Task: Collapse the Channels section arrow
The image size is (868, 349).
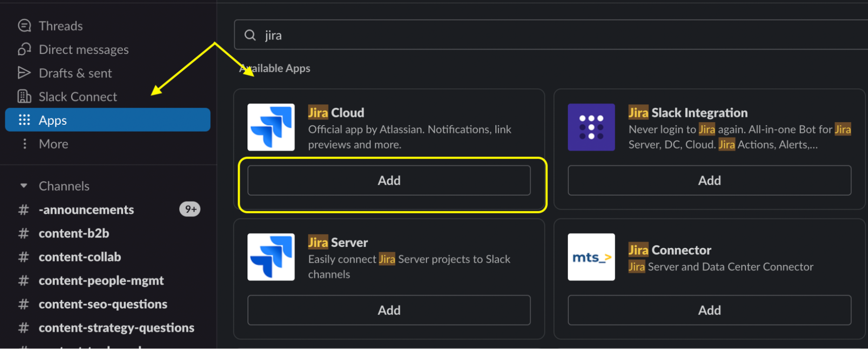Action: click(x=24, y=186)
